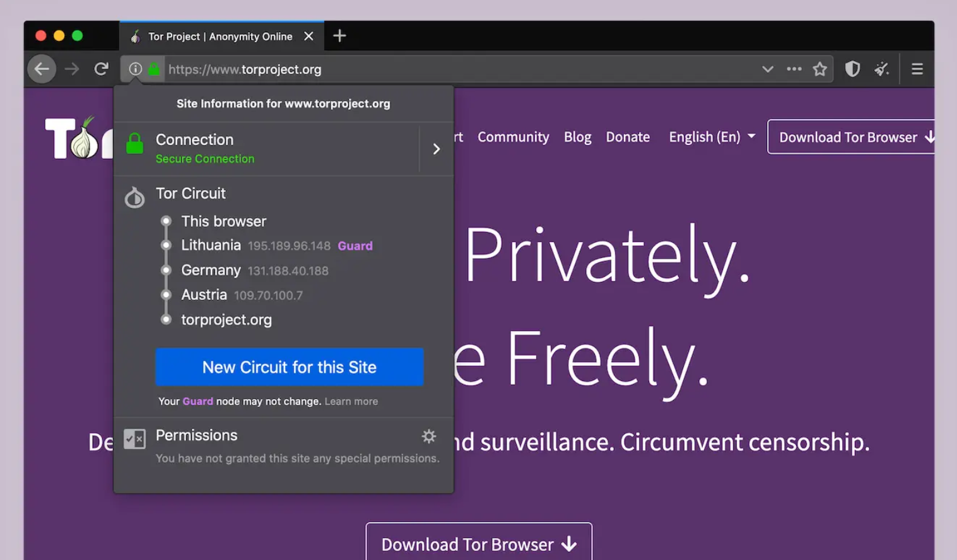Image resolution: width=957 pixels, height=560 pixels.
Task: Expand the address bar history dropdown
Action: [x=767, y=69]
